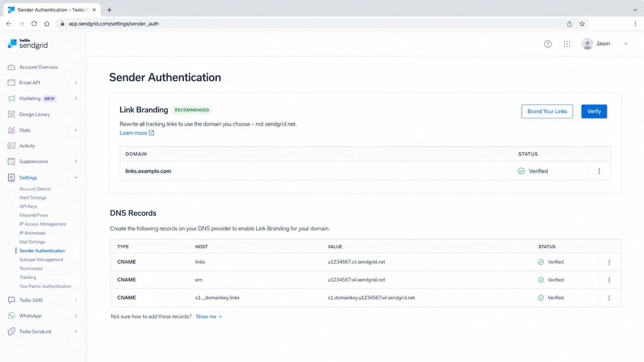The width and height of the screenshot is (644, 362).
Task: Open Account Details settings page
Action: tap(35, 189)
